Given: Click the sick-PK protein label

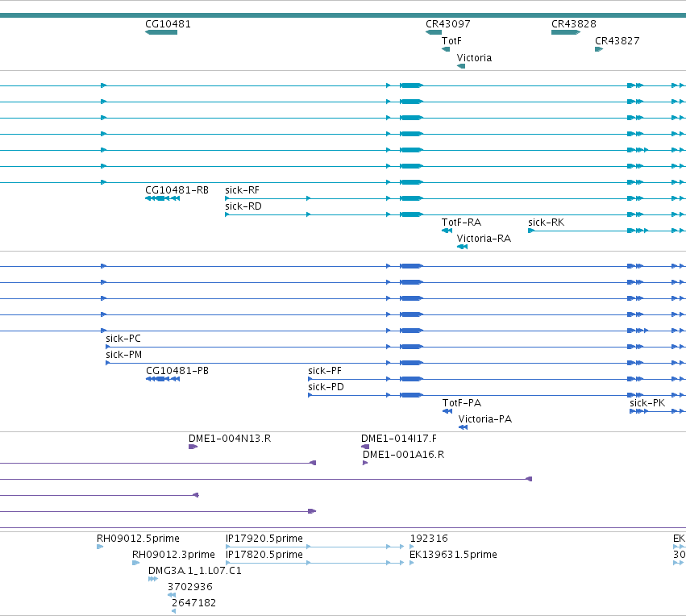Looking at the screenshot, I should [647, 403].
